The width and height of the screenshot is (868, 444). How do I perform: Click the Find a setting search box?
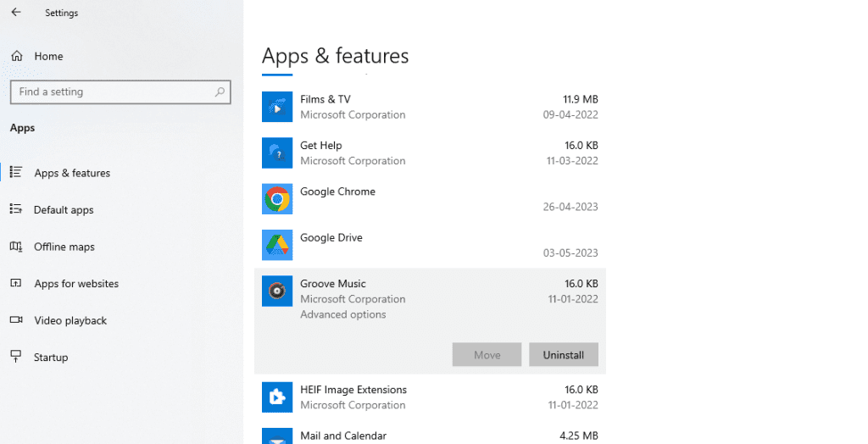point(120,92)
